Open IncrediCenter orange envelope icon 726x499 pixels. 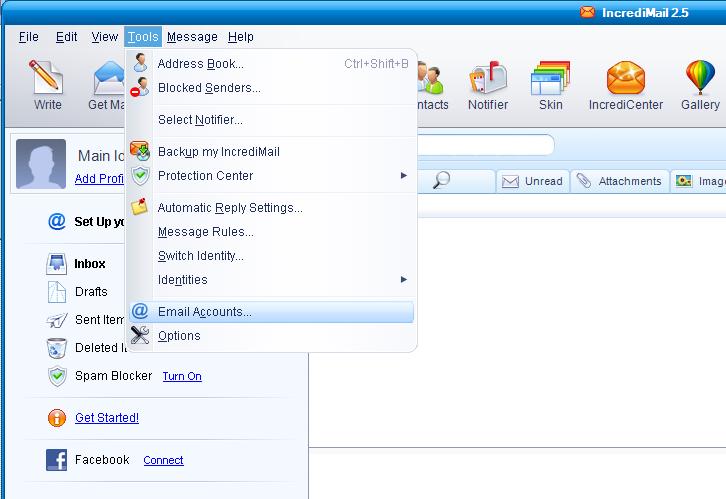coord(626,78)
